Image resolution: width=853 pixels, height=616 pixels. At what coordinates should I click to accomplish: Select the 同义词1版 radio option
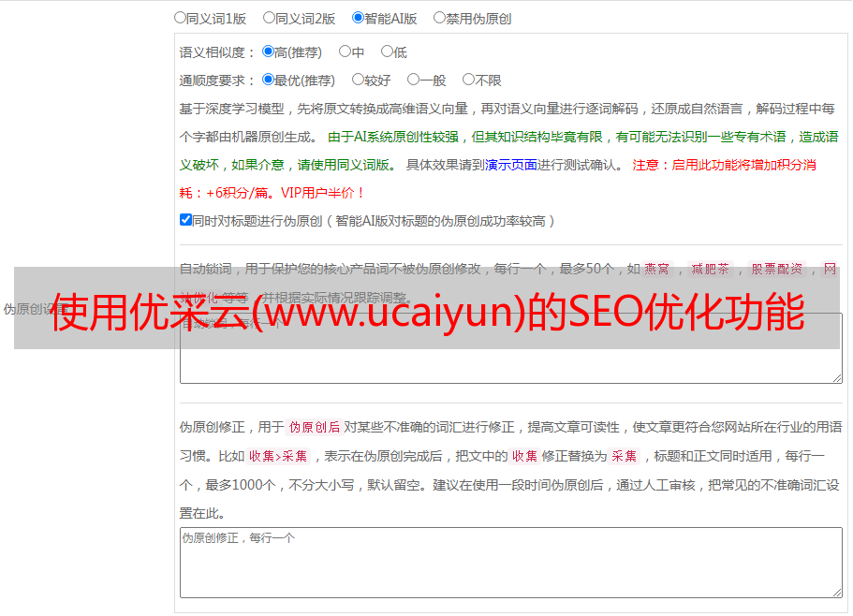click(180, 18)
